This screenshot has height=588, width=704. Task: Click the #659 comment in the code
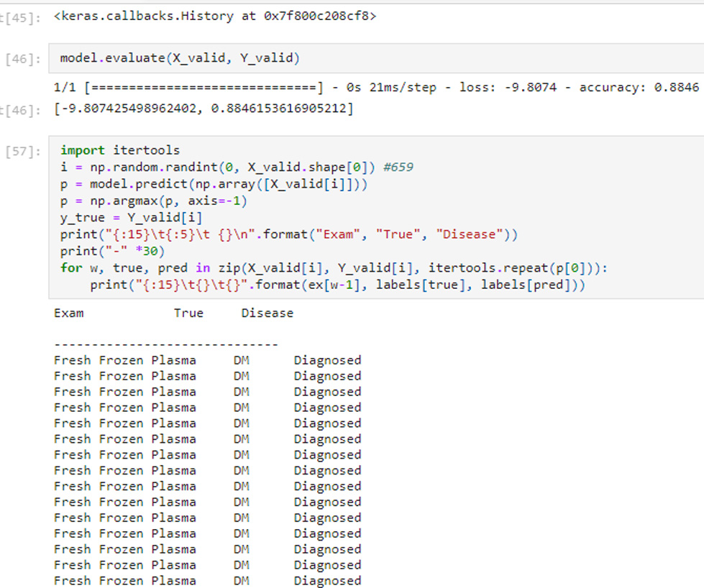398,167
